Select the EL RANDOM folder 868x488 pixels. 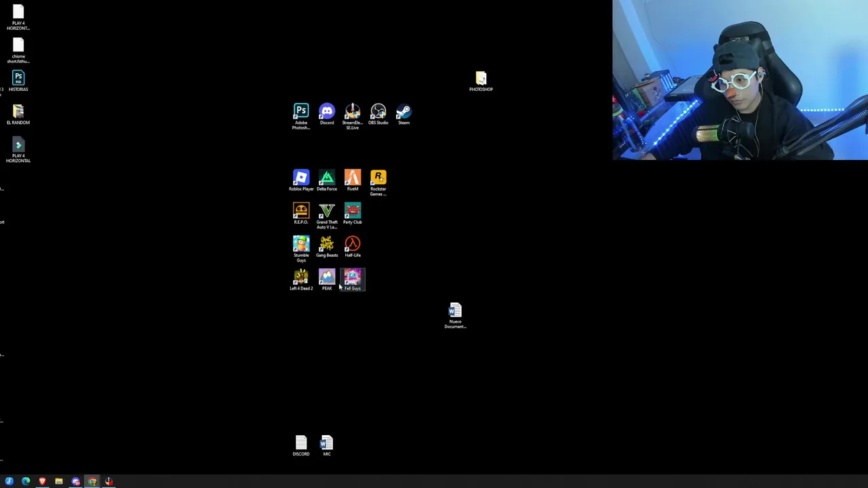tap(18, 115)
